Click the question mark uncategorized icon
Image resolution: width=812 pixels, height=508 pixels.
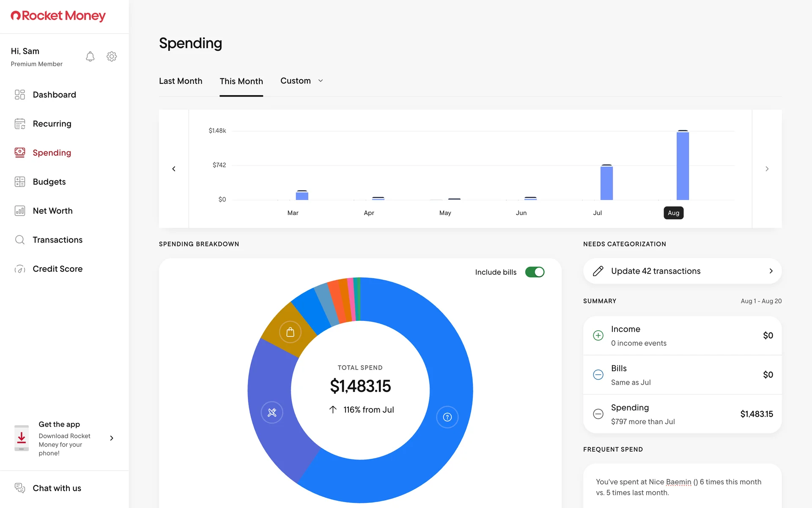tap(447, 417)
